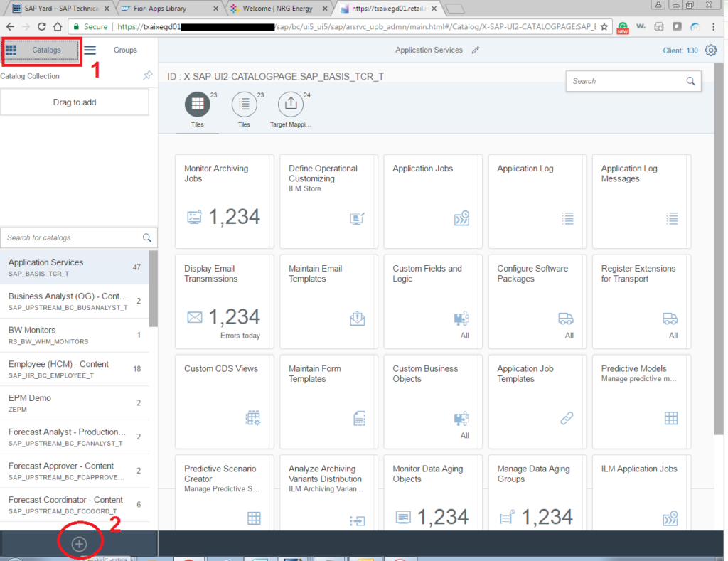Pin the Catalog Collection panel
The height and width of the screenshot is (561, 728).
coord(148,75)
